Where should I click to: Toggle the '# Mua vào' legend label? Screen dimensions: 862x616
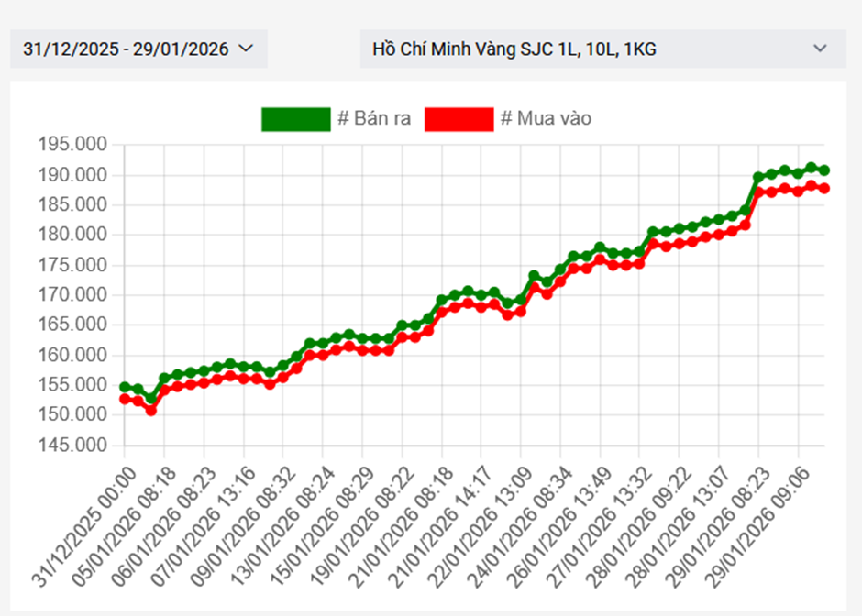click(546, 119)
